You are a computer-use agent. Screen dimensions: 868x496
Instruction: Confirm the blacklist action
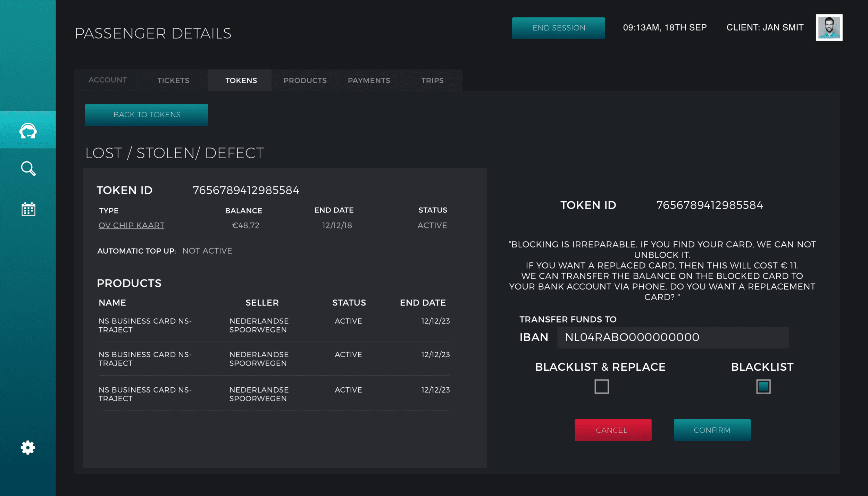click(712, 430)
